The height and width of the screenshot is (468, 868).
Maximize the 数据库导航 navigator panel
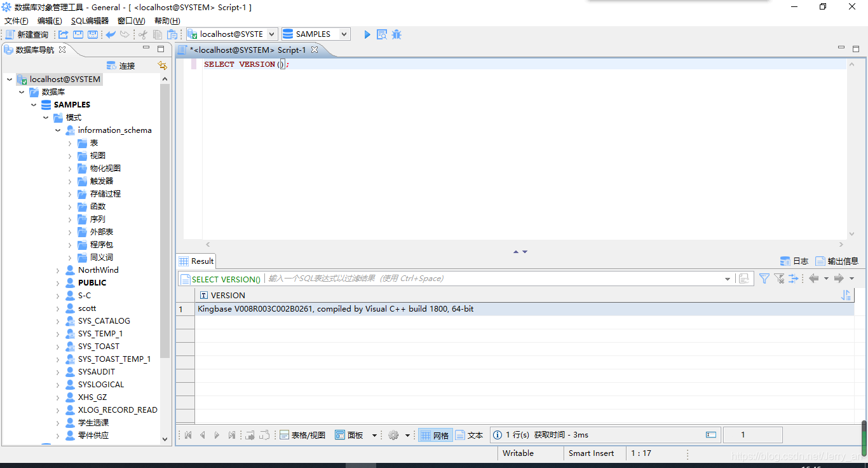pyautogui.click(x=161, y=49)
